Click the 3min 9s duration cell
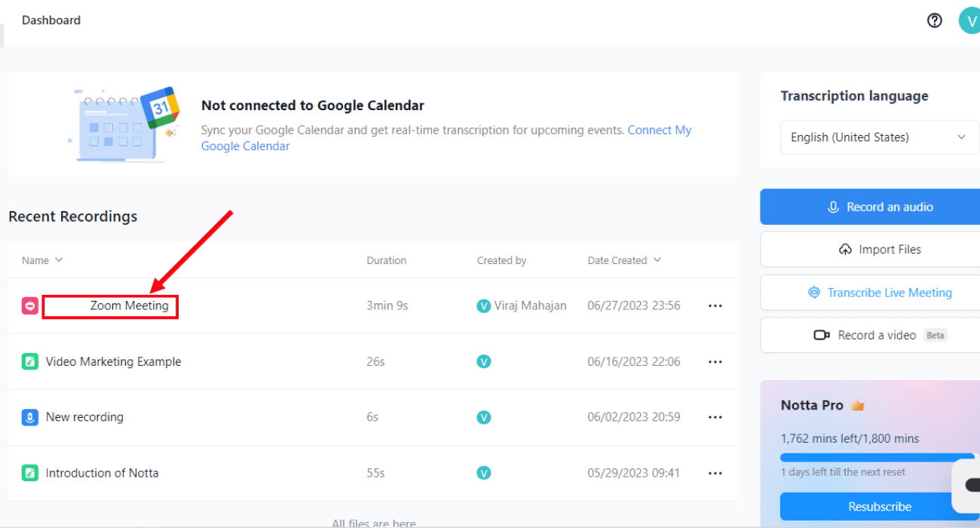This screenshot has width=980, height=528. [x=387, y=305]
